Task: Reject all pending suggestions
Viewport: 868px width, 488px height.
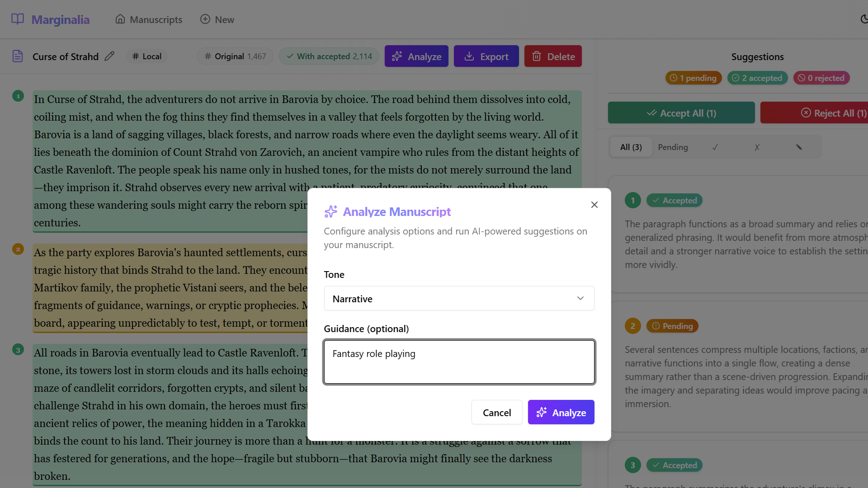Action: [x=814, y=113]
